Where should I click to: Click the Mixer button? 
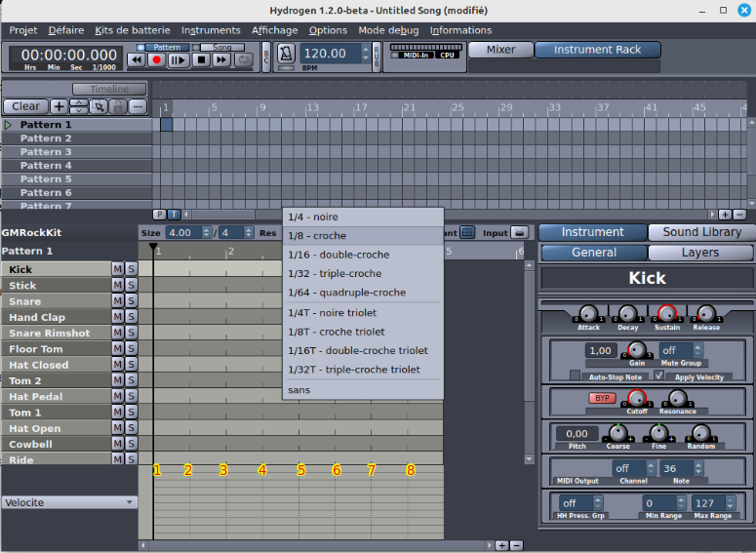[x=500, y=50]
